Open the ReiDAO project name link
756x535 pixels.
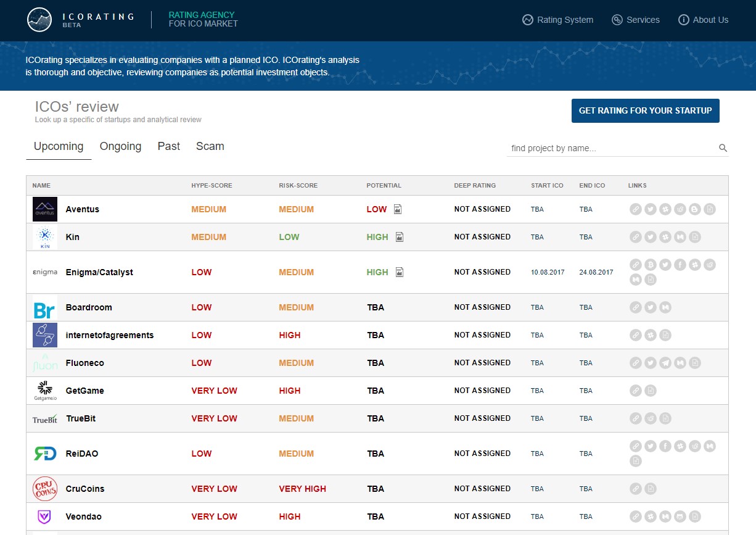[x=82, y=454]
